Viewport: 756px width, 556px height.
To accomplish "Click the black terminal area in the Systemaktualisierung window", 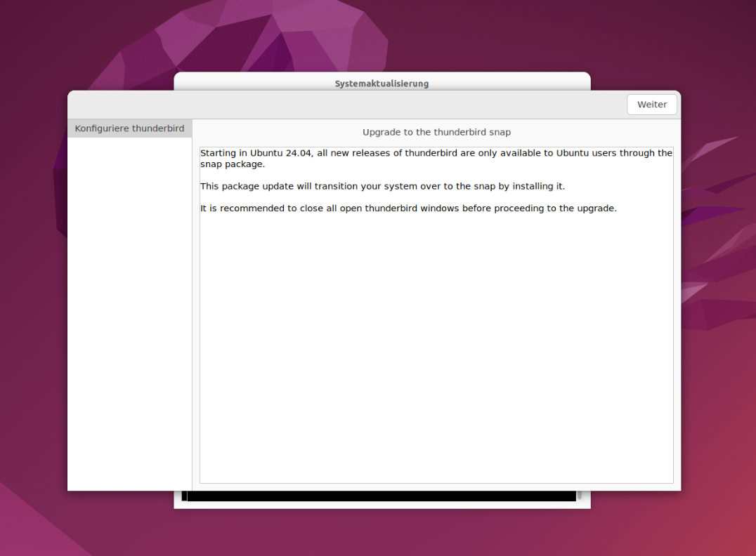I will [x=379, y=496].
